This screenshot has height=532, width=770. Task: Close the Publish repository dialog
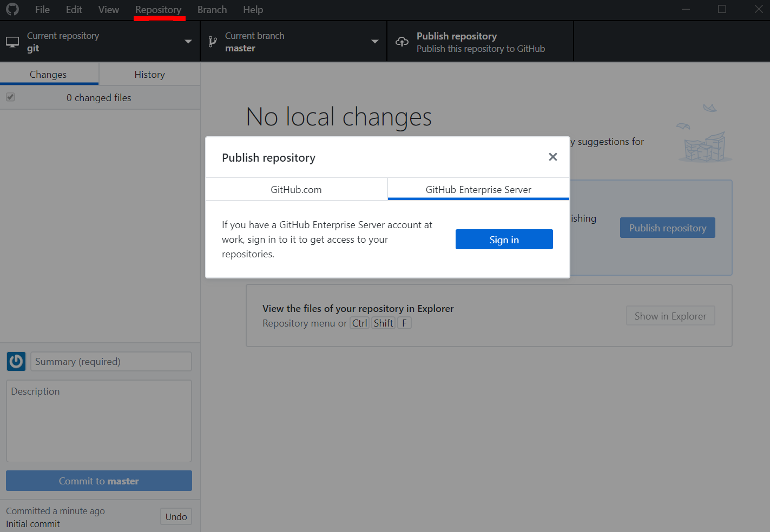(552, 157)
